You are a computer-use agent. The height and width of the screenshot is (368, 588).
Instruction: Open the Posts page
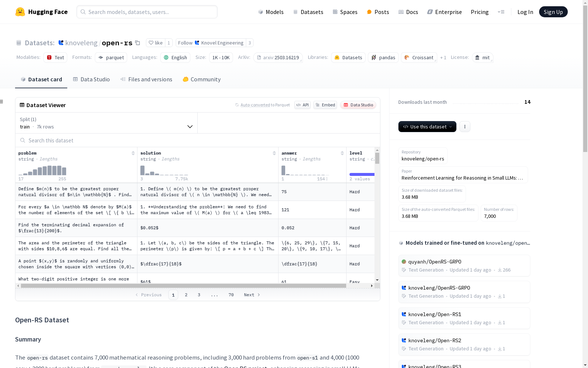[378, 12]
